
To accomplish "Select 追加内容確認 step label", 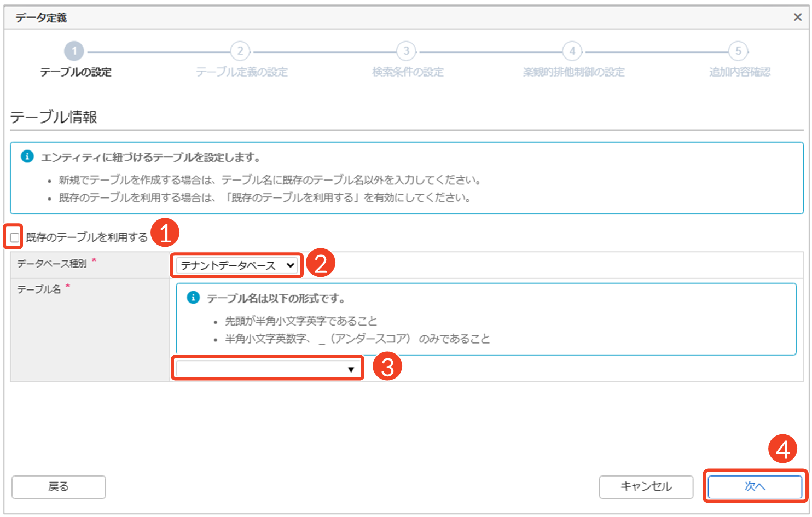I will coord(739,72).
